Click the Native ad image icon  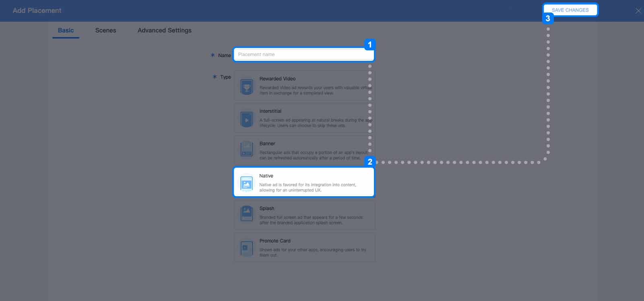246,184
